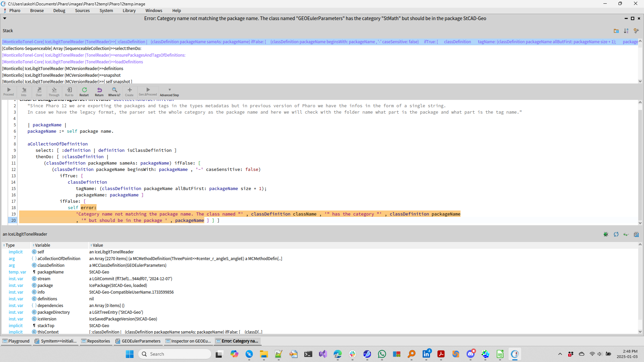Open the Debug menu
The image size is (644, 362).
tap(59, 11)
